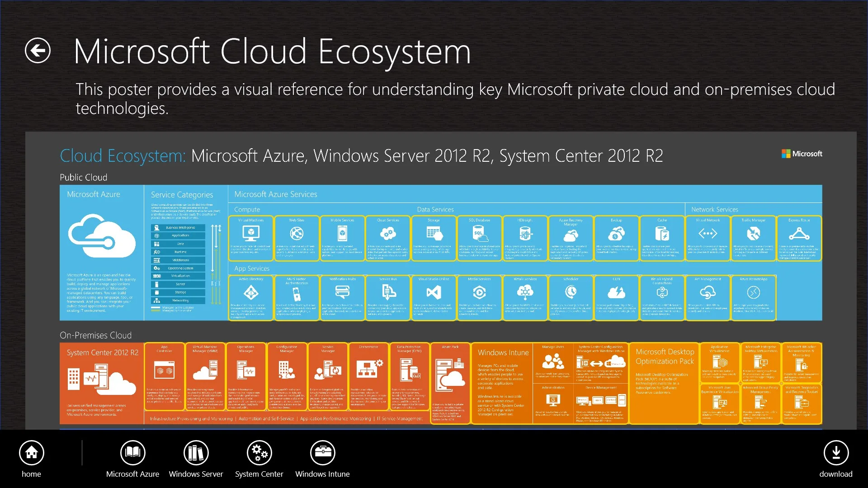Select the Manage Users people icon

553,361
